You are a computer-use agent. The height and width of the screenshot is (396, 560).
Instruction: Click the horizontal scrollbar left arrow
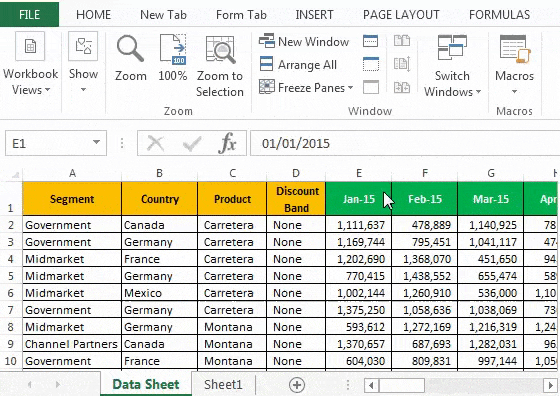[371, 385]
